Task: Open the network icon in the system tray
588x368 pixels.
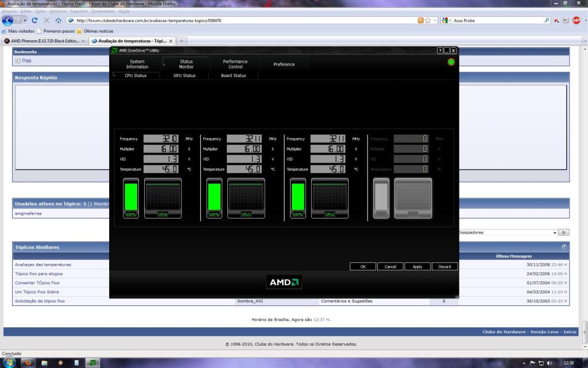Action: 541,363
